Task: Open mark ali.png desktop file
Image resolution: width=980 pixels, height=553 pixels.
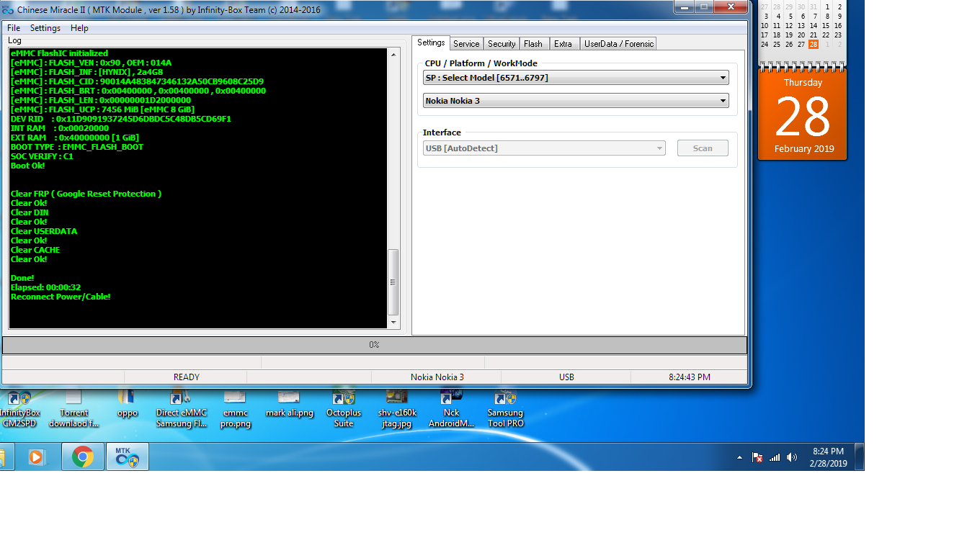Action: click(x=289, y=404)
